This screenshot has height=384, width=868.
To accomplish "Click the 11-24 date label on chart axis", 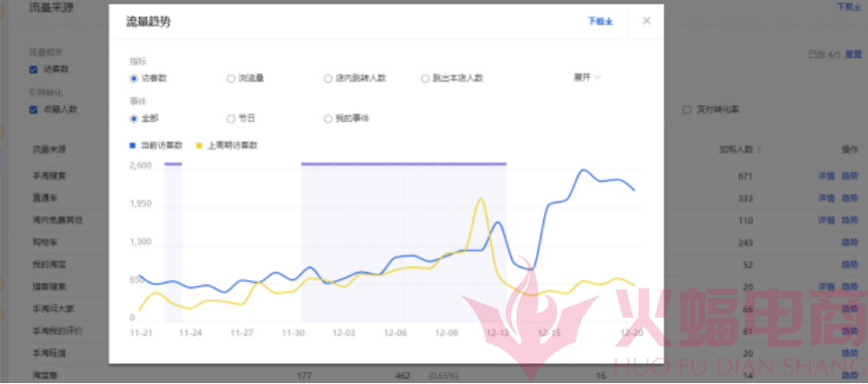I will pyautogui.click(x=190, y=333).
